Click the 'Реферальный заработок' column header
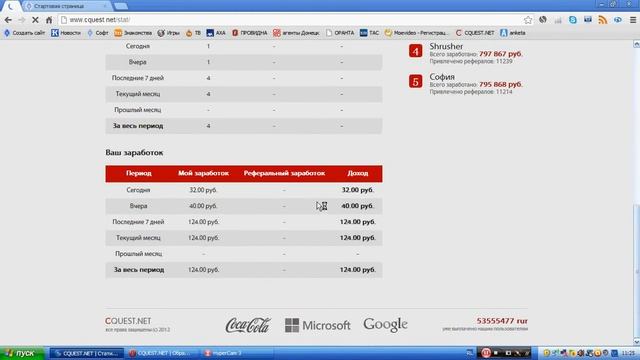Viewport: 640px width, 360px height. [x=284, y=173]
